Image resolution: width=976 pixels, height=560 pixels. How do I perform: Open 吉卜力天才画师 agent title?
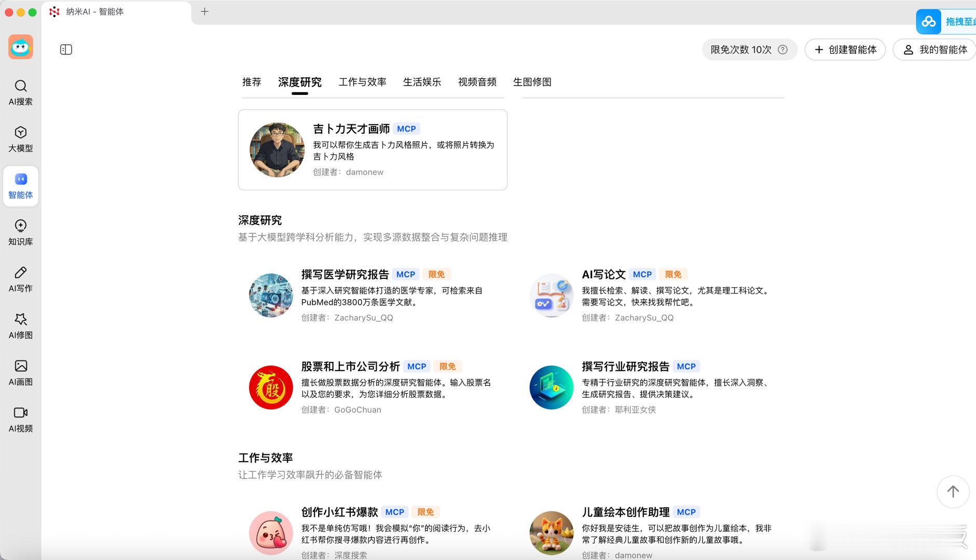(x=351, y=129)
